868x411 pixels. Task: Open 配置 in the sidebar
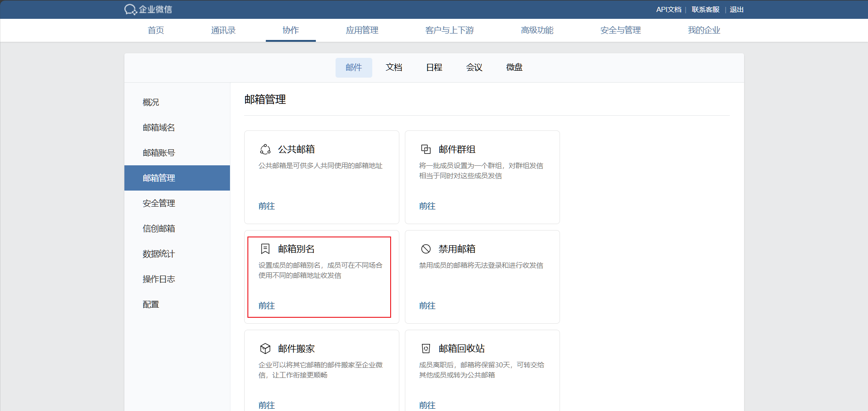pos(177,304)
